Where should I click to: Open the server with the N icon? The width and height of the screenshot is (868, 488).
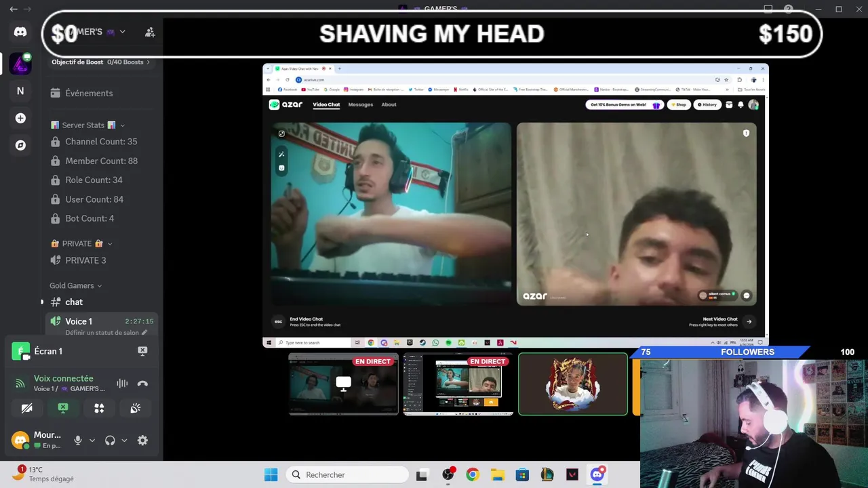coord(20,91)
